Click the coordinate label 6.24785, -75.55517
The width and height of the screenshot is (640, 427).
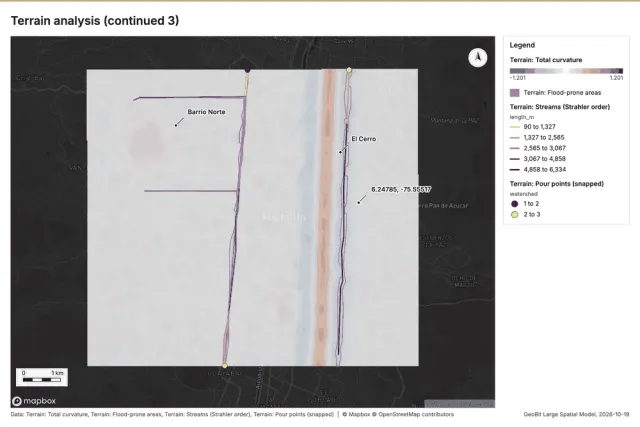401,189
